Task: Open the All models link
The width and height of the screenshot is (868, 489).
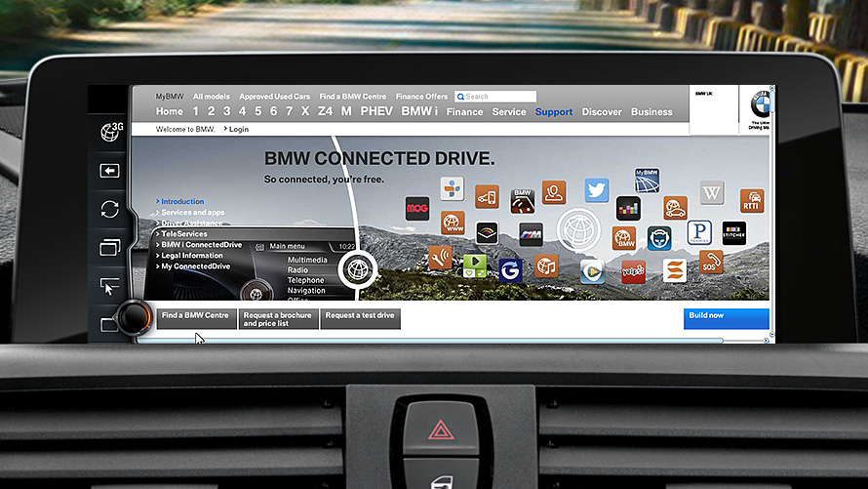Action: 211,97
